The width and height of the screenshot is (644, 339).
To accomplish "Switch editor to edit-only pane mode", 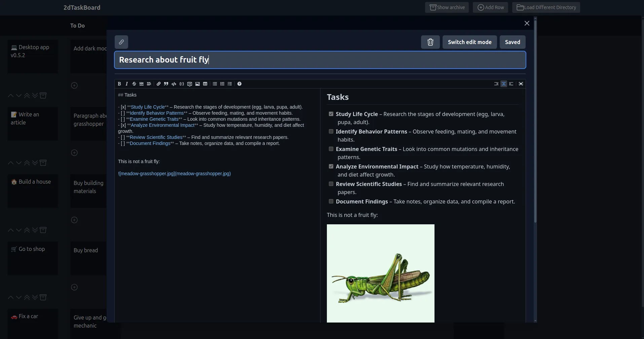I will 496,84.
